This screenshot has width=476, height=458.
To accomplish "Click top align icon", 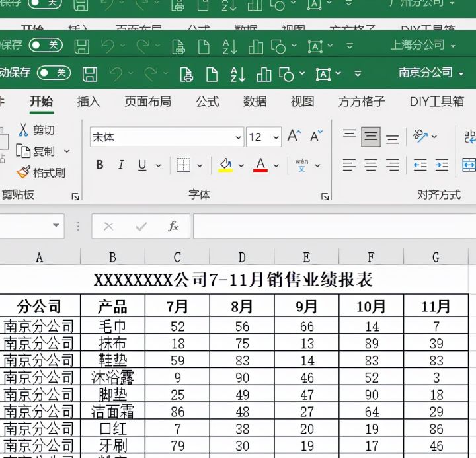I will [349, 134].
